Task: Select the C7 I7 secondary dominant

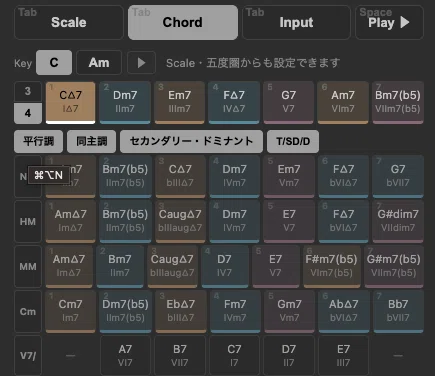Action: click(234, 356)
